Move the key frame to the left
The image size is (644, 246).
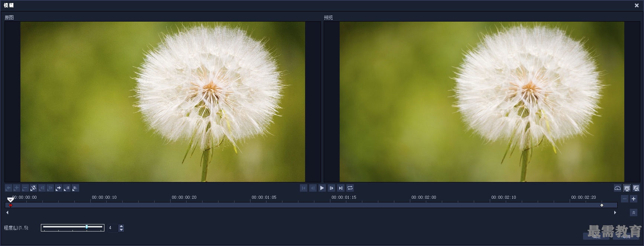[x=42, y=188]
